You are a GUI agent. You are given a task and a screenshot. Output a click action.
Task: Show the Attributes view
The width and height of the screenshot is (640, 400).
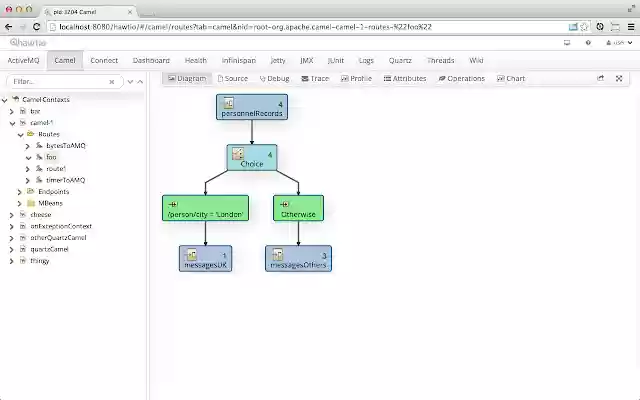point(405,78)
